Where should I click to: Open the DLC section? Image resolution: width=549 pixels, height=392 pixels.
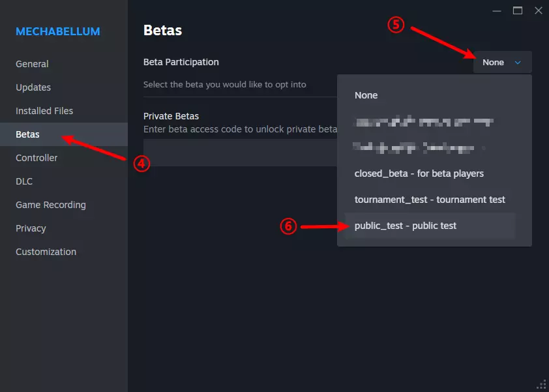[24, 181]
